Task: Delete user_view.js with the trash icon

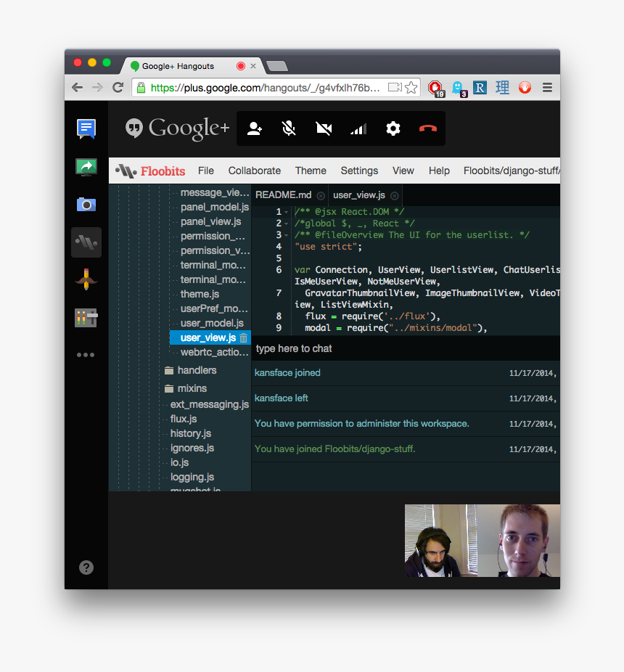Action: click(x=243, y=338)
